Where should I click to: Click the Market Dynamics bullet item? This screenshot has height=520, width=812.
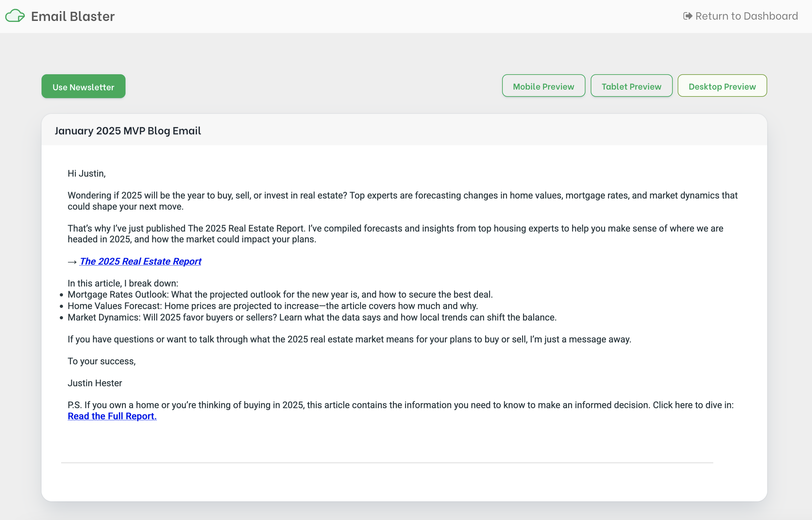[x=312, y=318]
